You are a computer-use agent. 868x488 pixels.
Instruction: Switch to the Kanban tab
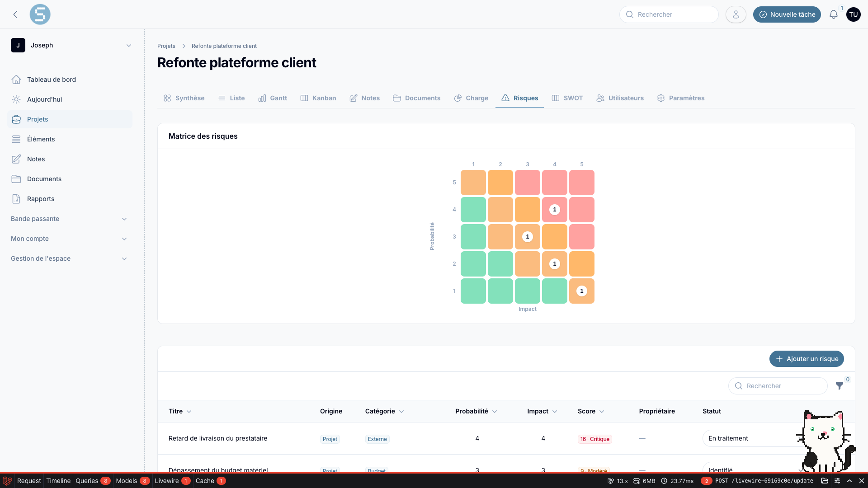[318, 98]
